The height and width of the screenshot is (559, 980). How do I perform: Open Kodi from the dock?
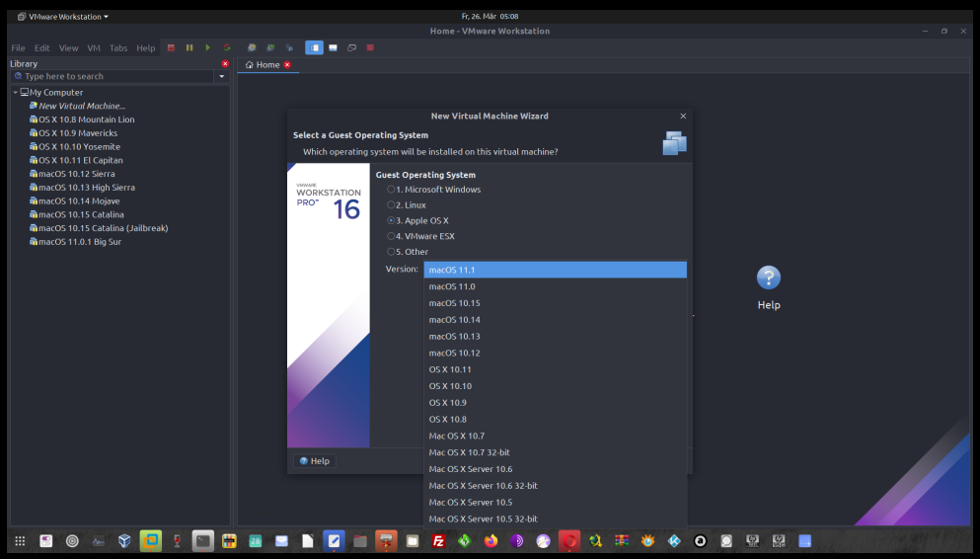pyautogui.click(x=674, y=541)
